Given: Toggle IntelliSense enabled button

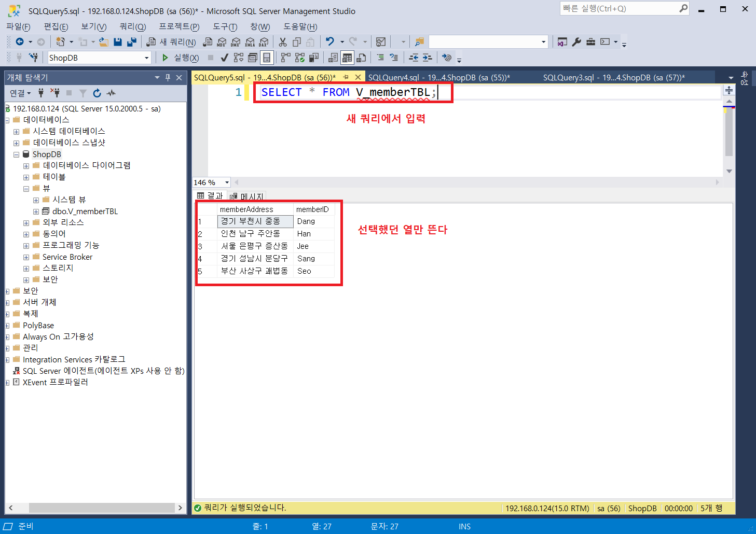Looking at the screenshot, I should point(266,58).
